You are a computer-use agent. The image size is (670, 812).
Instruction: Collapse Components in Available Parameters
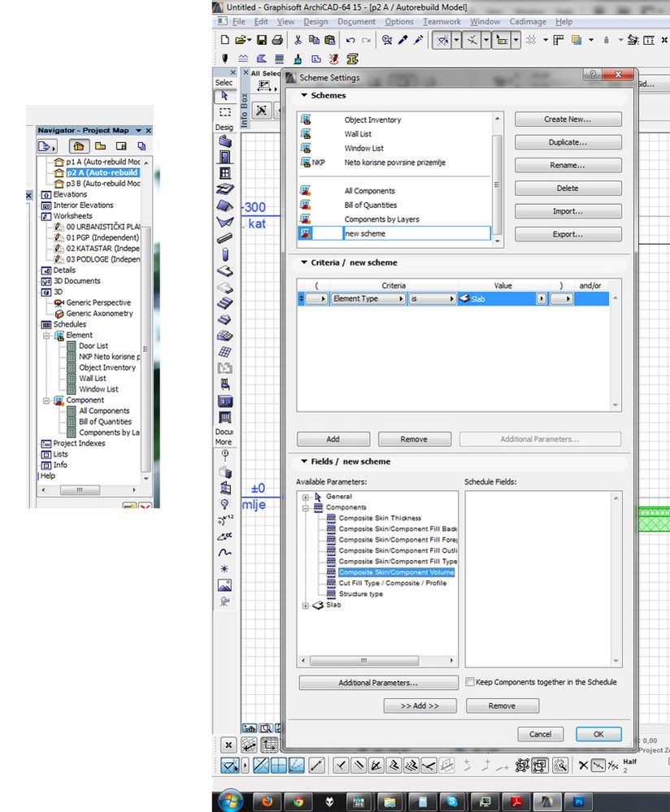tap(306, 508)
